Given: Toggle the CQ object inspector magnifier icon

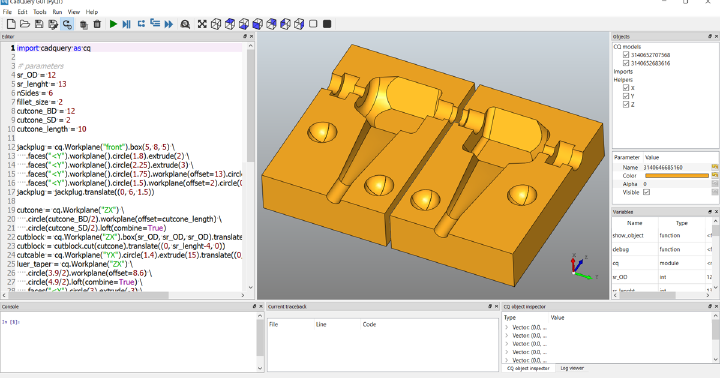Looking at the screenshot, I should [185, 24].
